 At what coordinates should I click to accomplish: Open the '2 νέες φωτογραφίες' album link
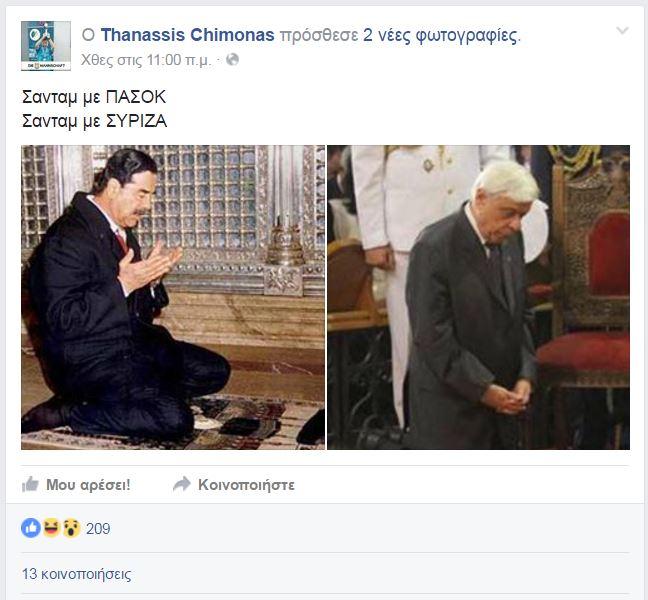440,36
